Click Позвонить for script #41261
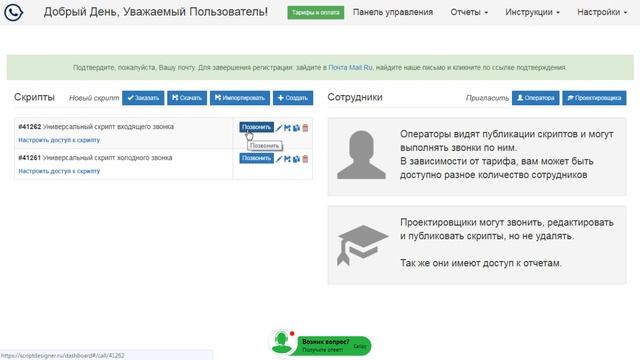 point(256,158)
